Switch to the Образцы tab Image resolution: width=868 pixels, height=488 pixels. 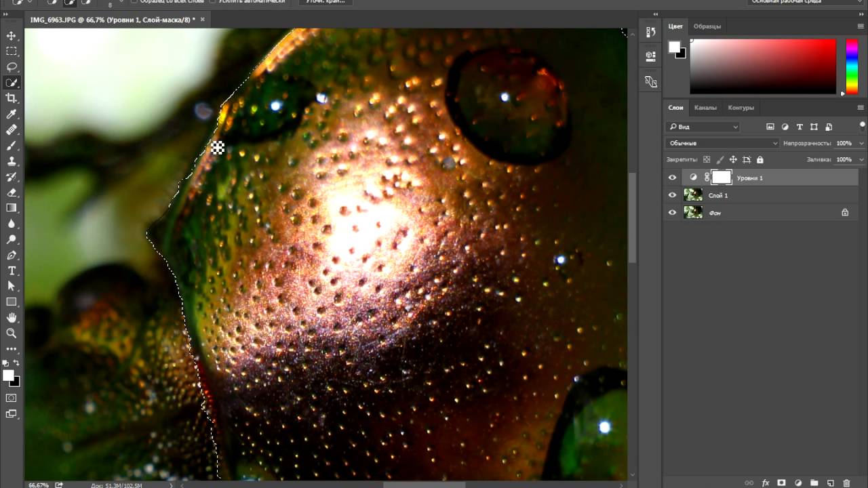tap(707, 26)
